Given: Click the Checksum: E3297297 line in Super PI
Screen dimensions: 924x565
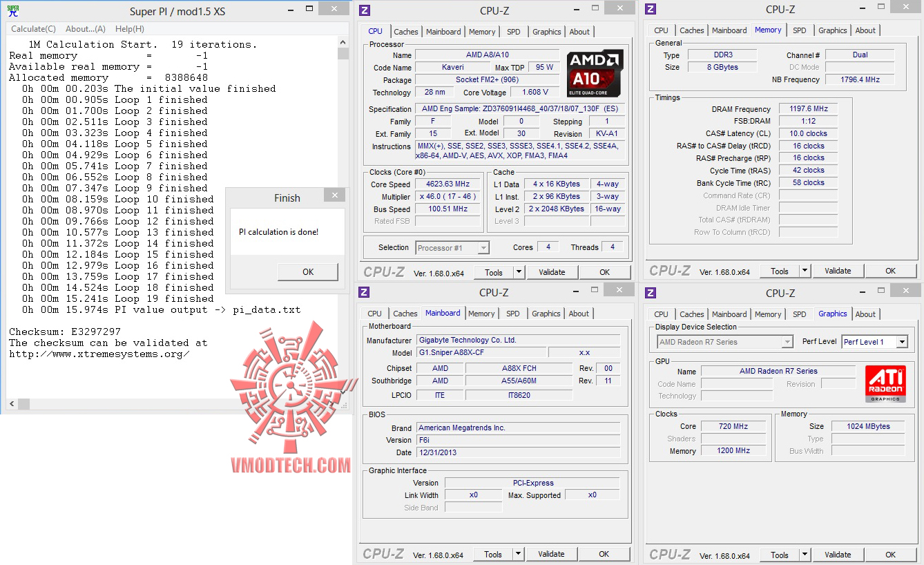Looking at the screenshot, I should [65, 332].
